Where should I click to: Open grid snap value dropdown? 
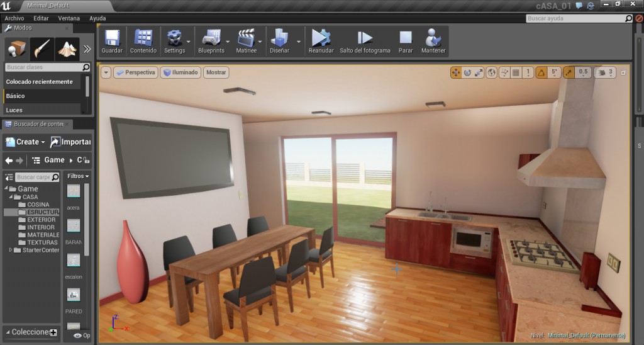tap(528, 73)
